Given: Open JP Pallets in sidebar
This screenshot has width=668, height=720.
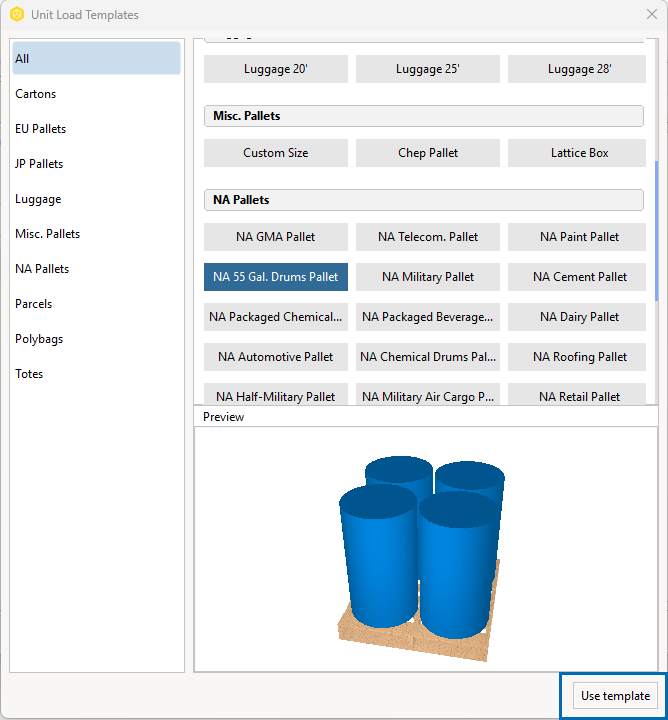Looking at the screenshot, I should (96, 163).
